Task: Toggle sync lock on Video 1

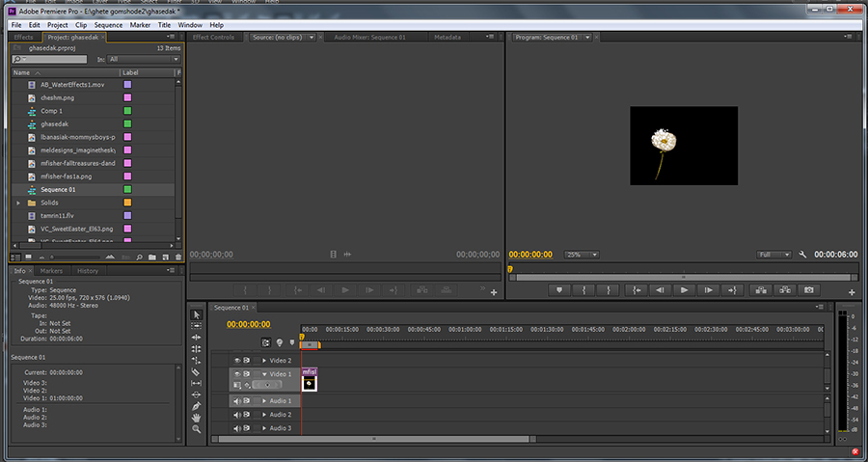Action: pyautogui.click(x=247, y=374)
